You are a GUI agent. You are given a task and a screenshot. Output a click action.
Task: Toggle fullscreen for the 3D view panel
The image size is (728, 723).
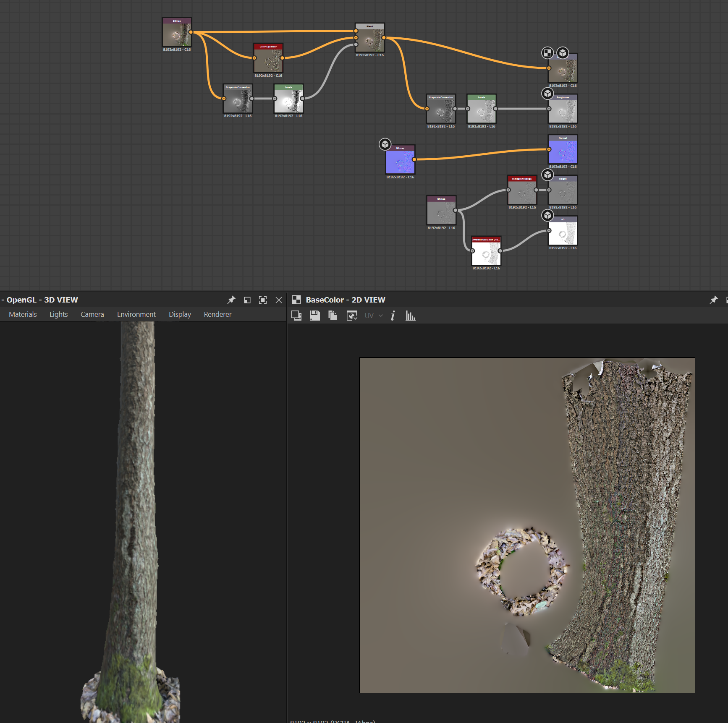[263, 300]
